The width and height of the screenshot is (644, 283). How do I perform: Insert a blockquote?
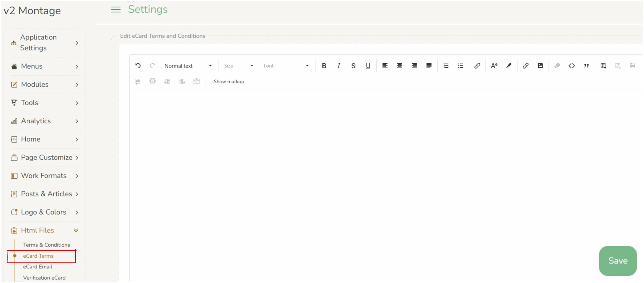[586, 66]
